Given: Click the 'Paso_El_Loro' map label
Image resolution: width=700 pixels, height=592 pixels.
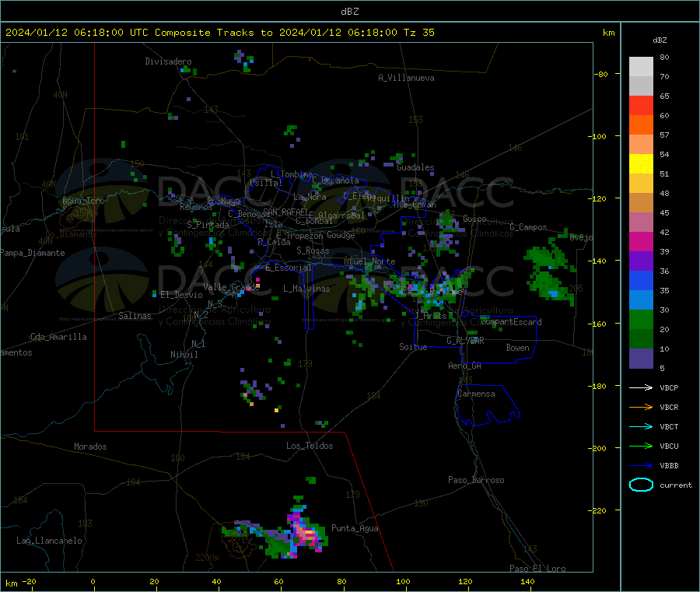Looking at the screenshot, I should (537, 569).
